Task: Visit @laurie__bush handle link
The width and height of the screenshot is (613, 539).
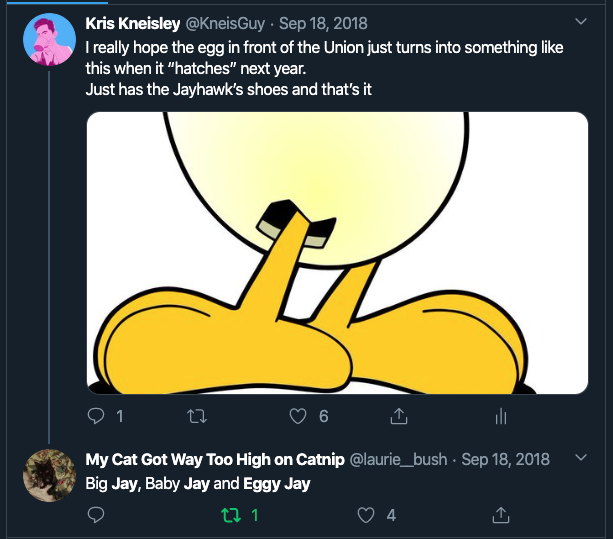Action: click(x=400, y=459)
